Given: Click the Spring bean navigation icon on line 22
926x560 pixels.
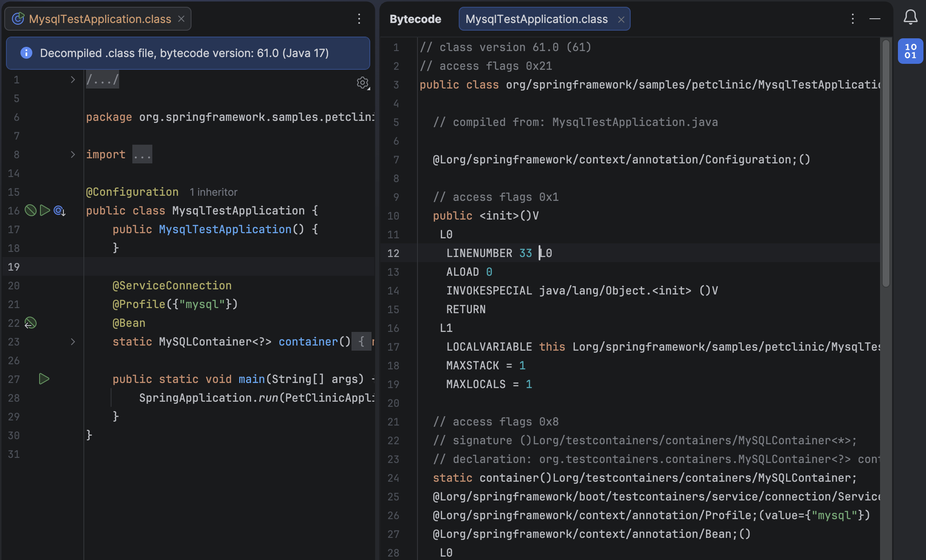Looking at the screenshot, I should pyautogui.click(x=30, y=323).
